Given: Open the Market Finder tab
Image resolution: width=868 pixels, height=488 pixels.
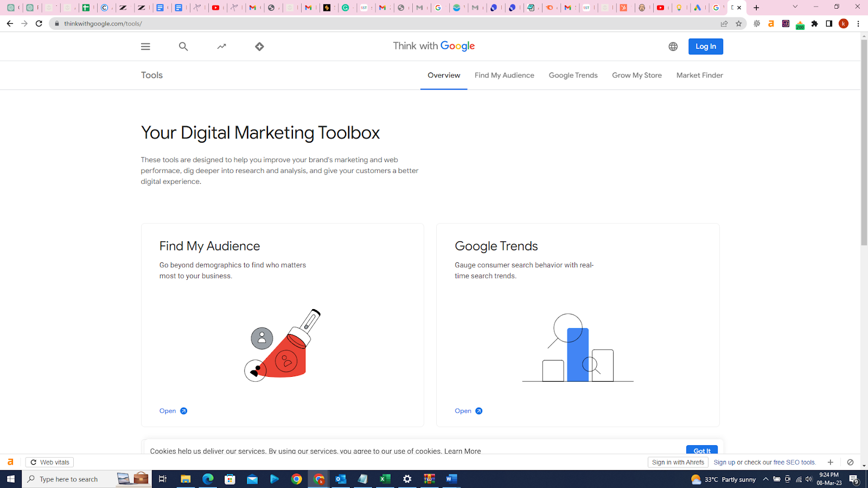Looking at the screenshot, I should [x=699, y=75].
